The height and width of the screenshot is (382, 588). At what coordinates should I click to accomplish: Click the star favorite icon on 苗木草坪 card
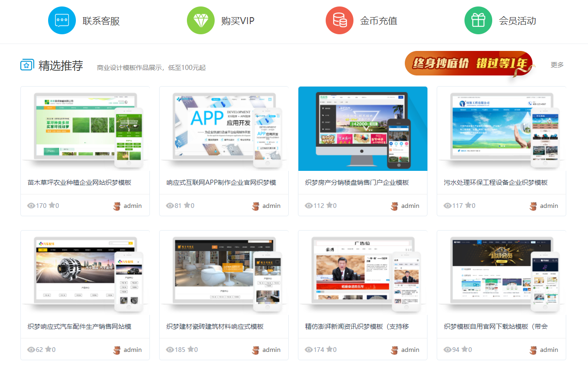coord(52,206)
